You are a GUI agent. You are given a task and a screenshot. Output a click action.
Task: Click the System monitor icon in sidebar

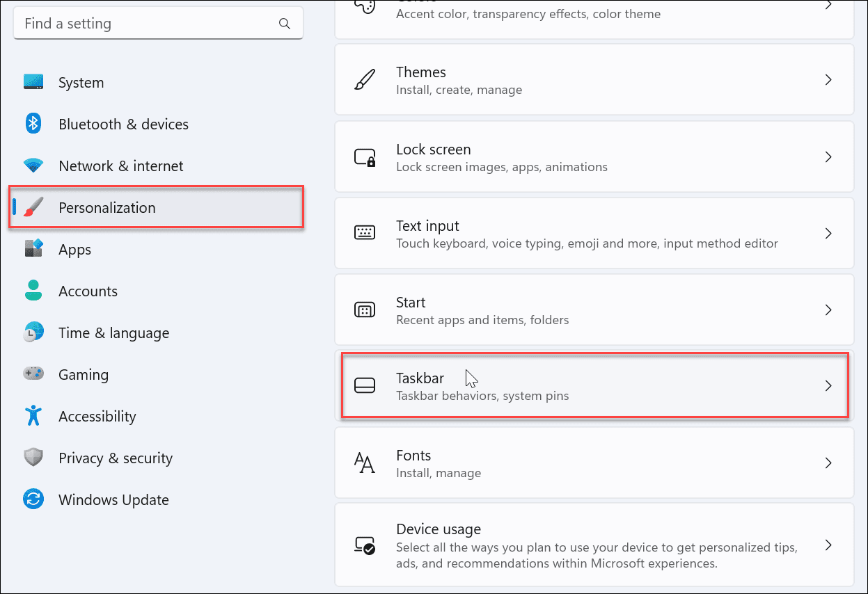(33, 82)
